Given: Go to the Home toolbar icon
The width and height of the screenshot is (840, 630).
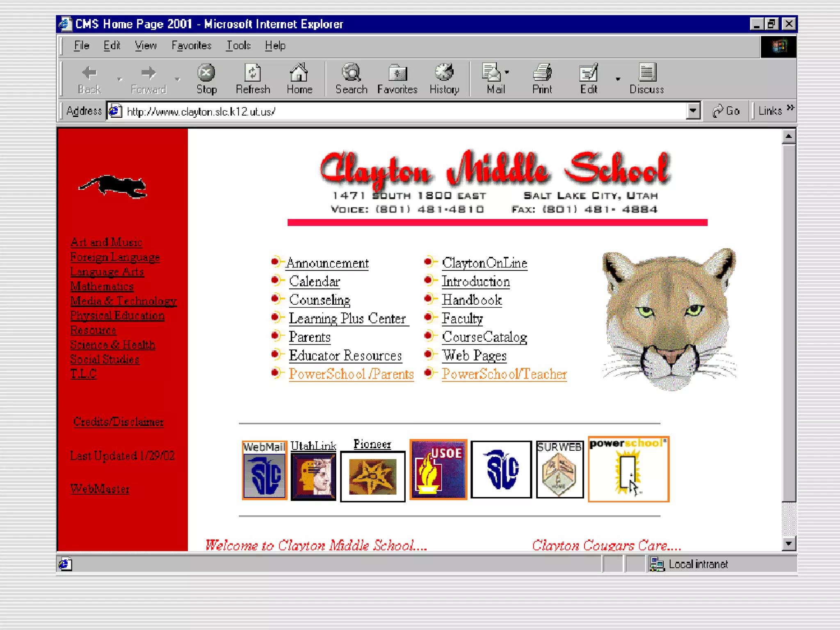Looking at the screenshot, I should pyautogui.click(x=299, y=73).
